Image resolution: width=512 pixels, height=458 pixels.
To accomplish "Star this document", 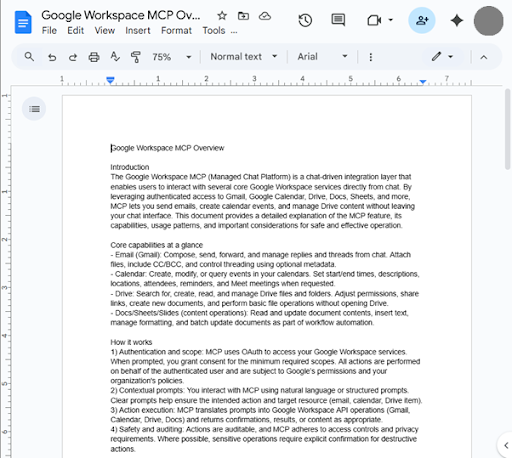I will pyautogui.click(x=222, y=16).
